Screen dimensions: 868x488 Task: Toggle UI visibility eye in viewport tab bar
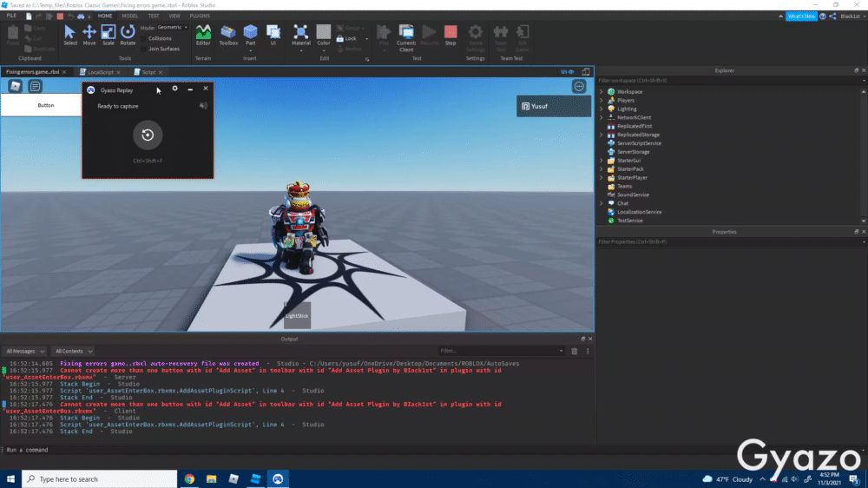coord(568,72)
